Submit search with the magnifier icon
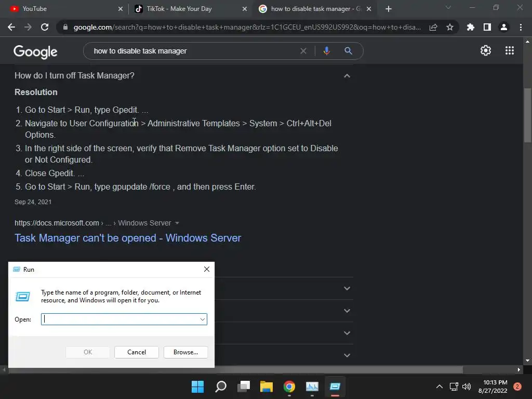 pos(348,51)
